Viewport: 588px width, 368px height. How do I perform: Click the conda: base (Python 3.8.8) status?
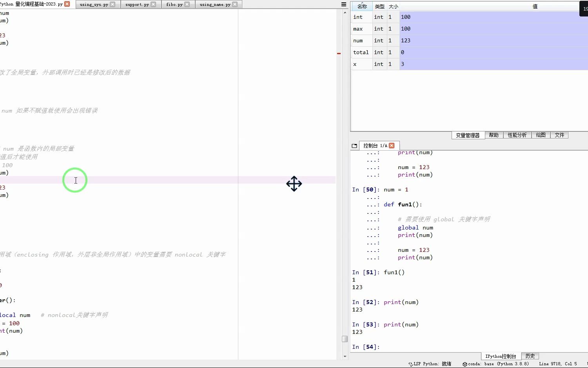tap(496, 364)
